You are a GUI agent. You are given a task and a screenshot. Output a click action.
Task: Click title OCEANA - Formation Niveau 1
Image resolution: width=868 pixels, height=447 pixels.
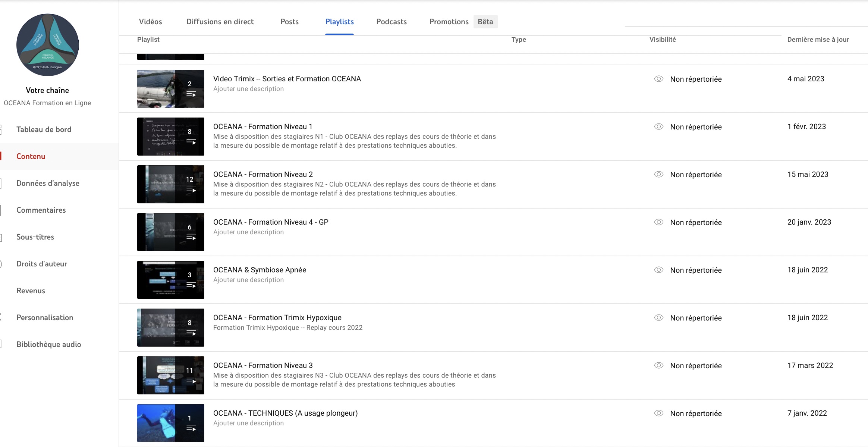click(263, 126)
